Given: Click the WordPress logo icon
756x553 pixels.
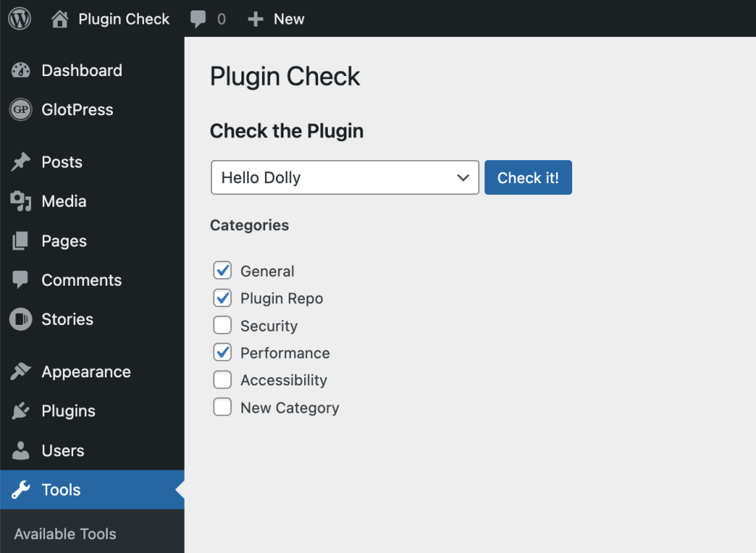Looking at the screenshot, I should click(20, 18).
